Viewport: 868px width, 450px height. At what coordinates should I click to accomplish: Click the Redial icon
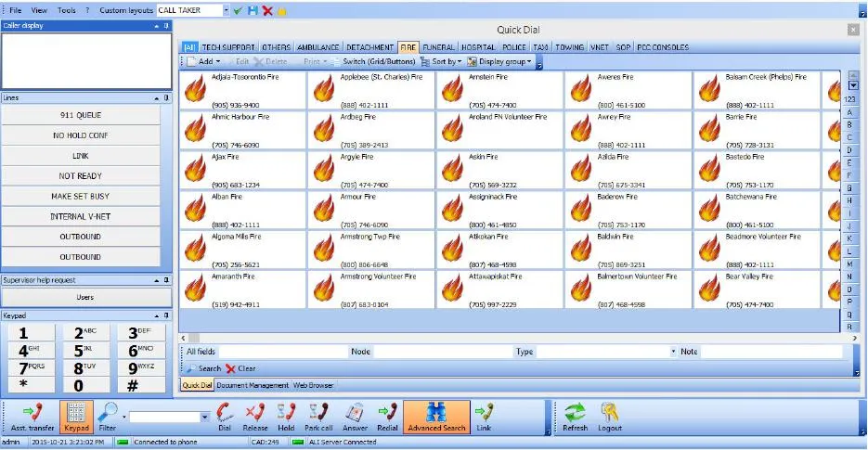pyautogui.click(x=387, y=417)
